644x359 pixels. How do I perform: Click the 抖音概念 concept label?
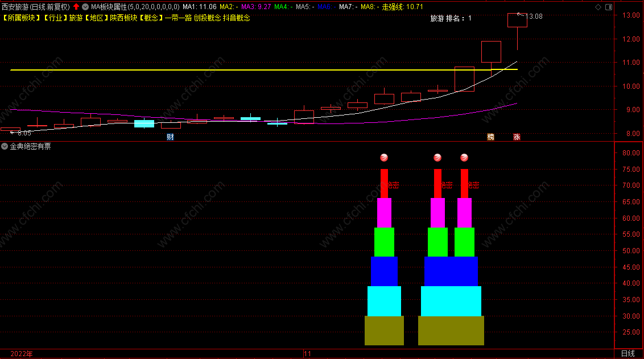coord(237,18)
